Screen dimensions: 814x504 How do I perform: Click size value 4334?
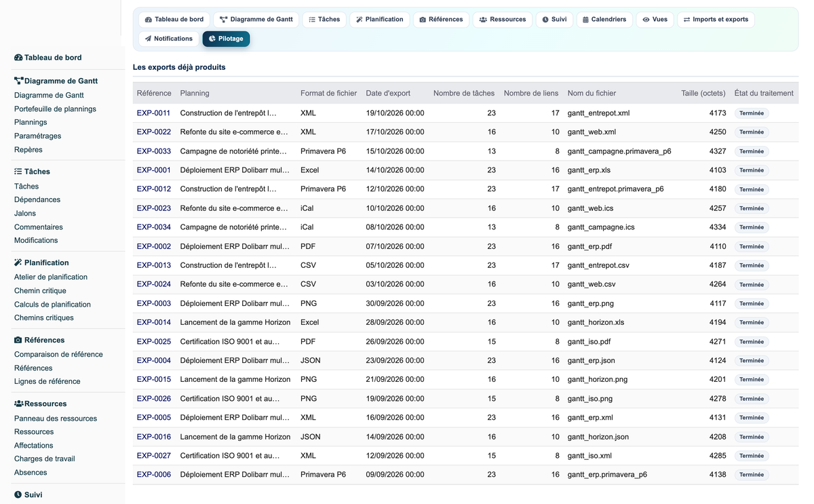click(718, 227)
